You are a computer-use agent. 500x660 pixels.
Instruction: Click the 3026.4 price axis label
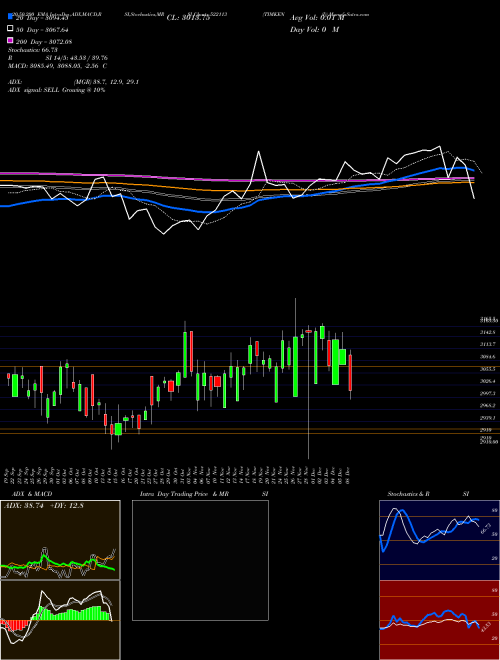[487, 381]
